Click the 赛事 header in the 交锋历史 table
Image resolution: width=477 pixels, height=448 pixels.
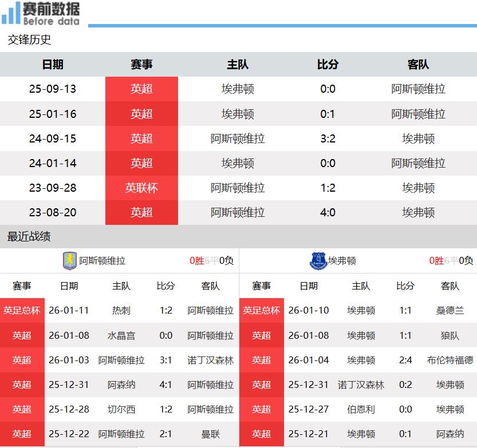(141, 65)
